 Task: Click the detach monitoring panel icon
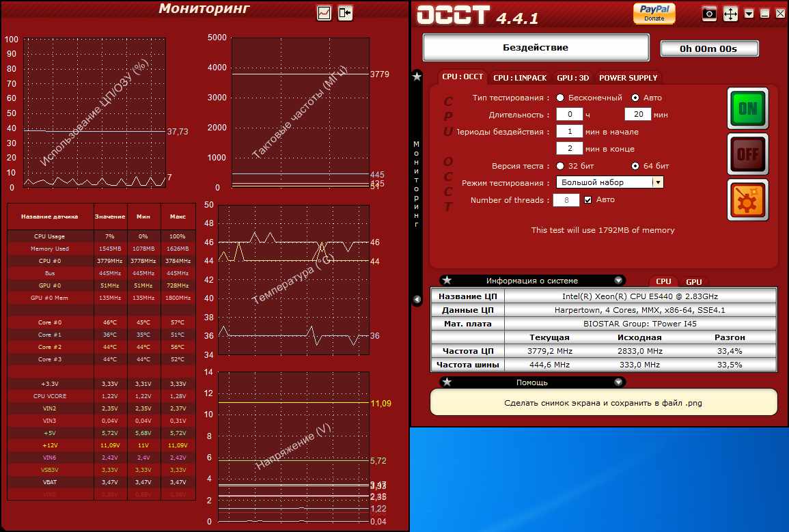point(345,13)
